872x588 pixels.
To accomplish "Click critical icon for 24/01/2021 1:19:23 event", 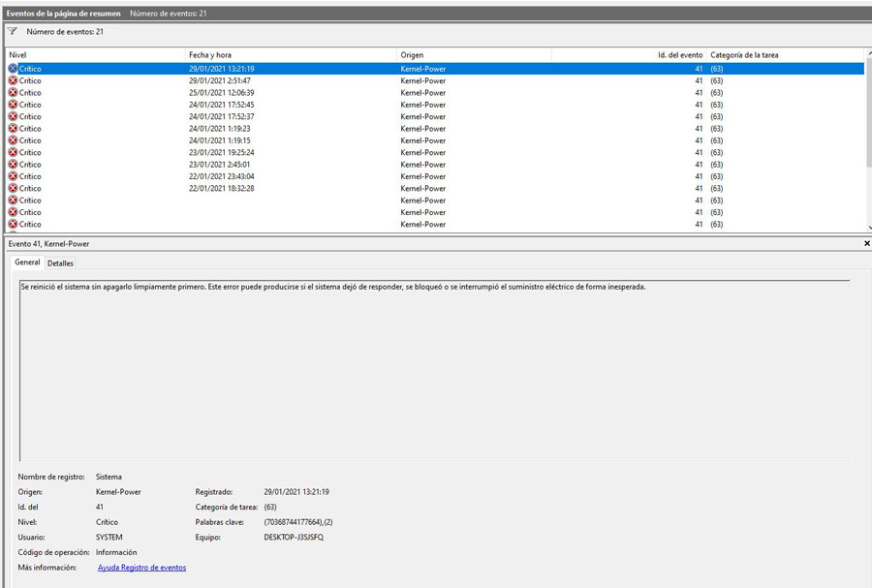I will point(13,129).
